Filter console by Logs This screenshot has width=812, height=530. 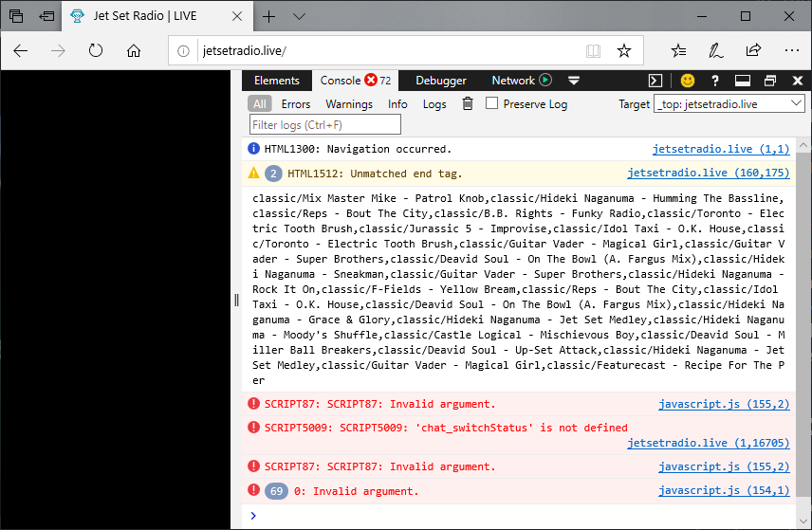(434, 104)
